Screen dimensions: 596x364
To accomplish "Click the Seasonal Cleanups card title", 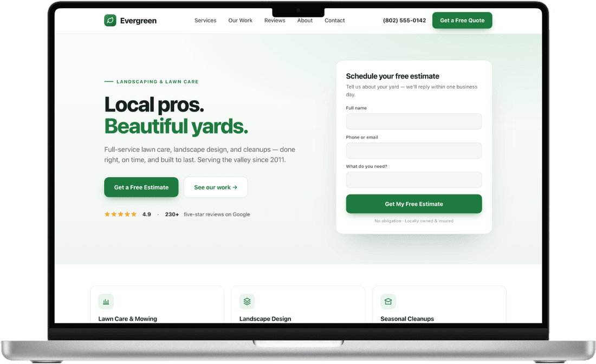I will [x=407, y=319].
